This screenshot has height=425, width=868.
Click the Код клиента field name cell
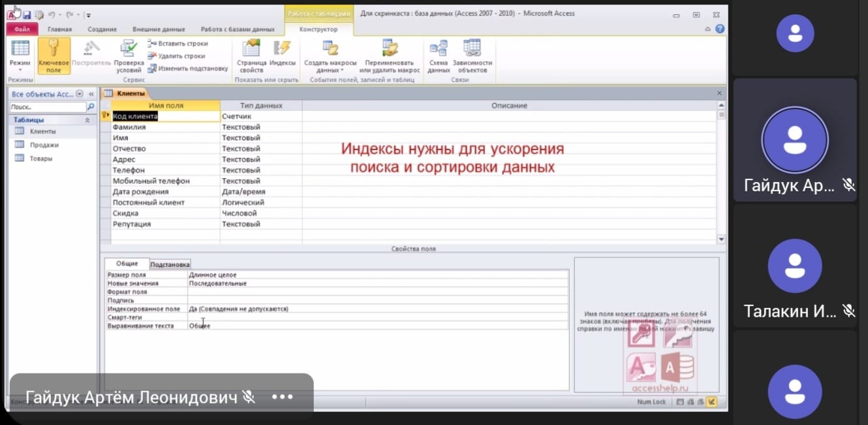[166, 116]
